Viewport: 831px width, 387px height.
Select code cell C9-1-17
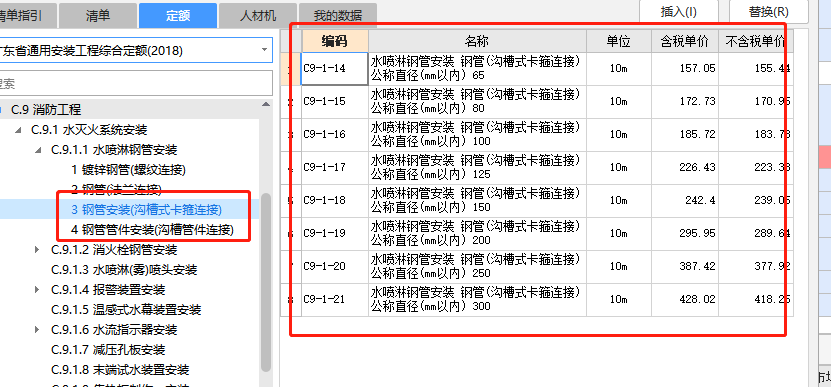tap(335, 168)
